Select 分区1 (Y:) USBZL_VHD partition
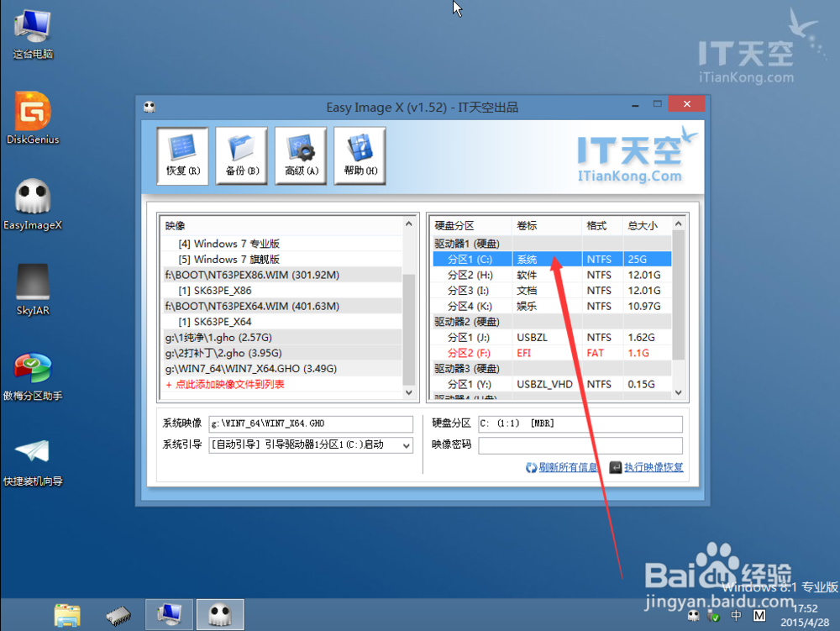 tap(552, 384)
